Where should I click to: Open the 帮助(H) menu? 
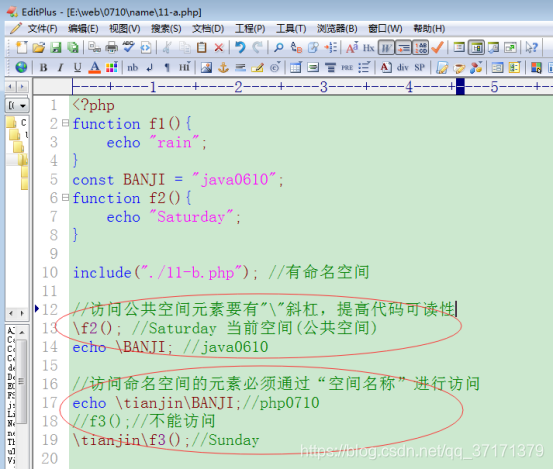[429, 29]
